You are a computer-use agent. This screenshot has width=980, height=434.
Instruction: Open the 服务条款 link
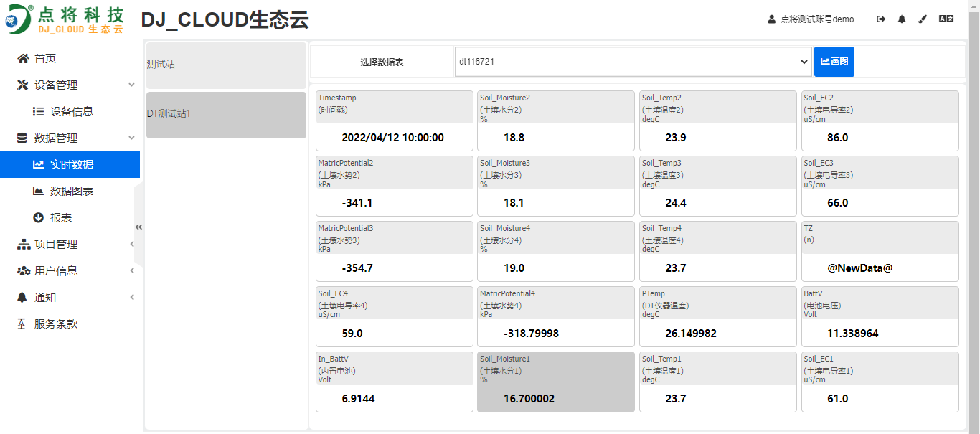click(x=55, y=324)
